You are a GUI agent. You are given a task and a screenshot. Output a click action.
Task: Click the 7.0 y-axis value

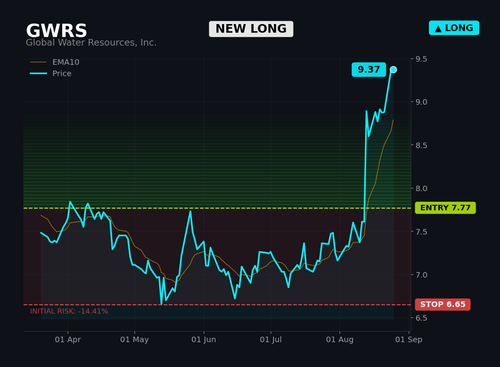click(421, 275)
